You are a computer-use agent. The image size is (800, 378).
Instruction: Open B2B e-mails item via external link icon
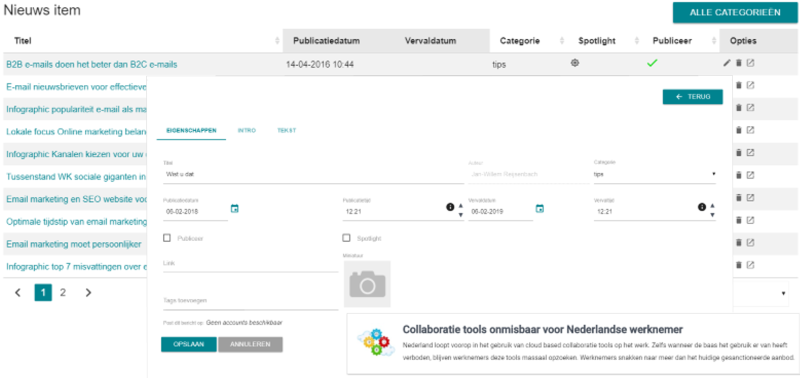(x=750, y=63)
